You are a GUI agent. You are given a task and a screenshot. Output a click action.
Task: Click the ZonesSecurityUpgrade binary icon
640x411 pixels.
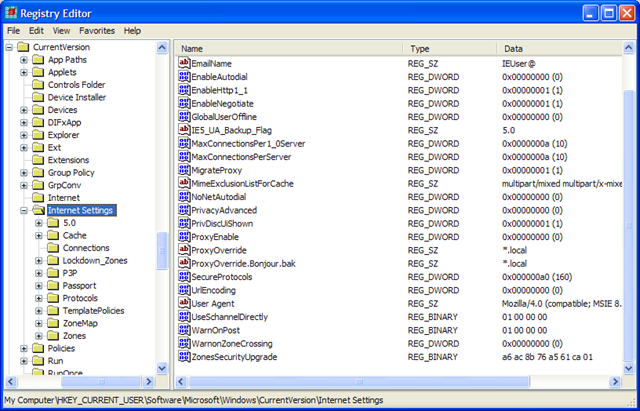(x=184, y=357)
